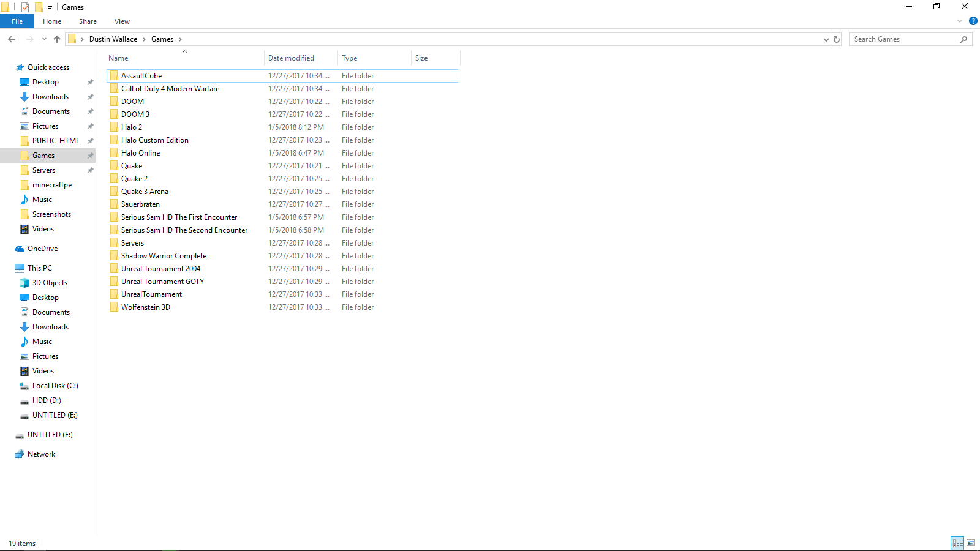Screen dimensions: 980x551
Task: Go up one folder level
Action: click(57, 39)
